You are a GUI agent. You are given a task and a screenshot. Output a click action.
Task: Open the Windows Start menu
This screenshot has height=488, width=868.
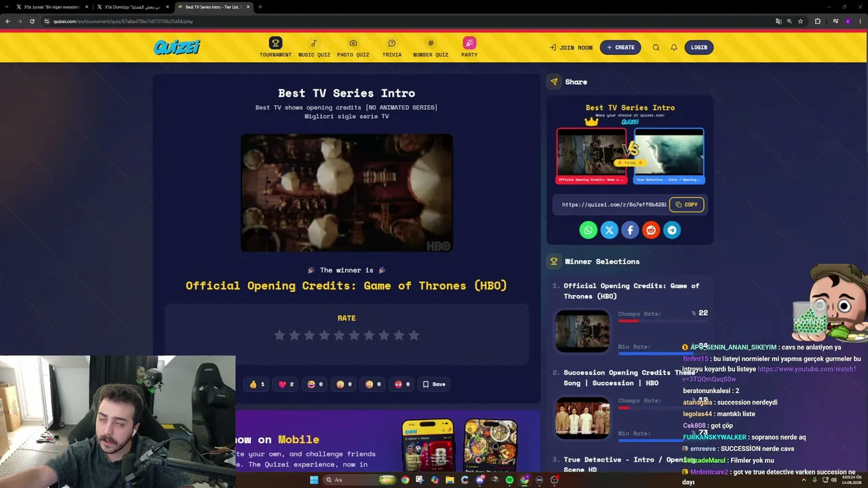pyautogui.click(x=313, y=480)
